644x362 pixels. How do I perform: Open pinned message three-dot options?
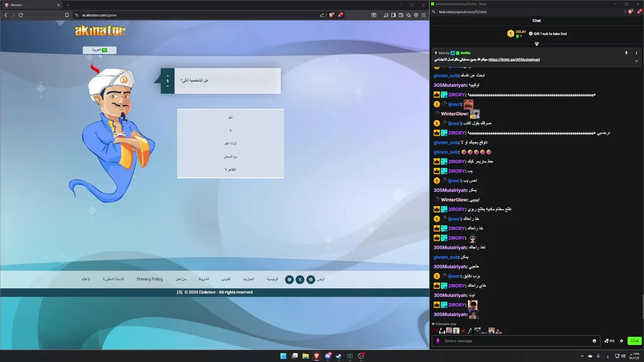coord(636,53)
